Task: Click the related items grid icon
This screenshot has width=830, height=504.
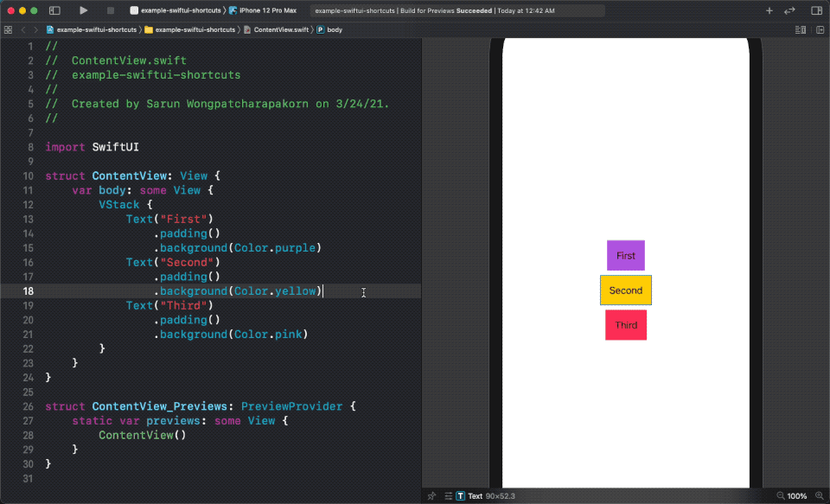Action: pos(7,29)
